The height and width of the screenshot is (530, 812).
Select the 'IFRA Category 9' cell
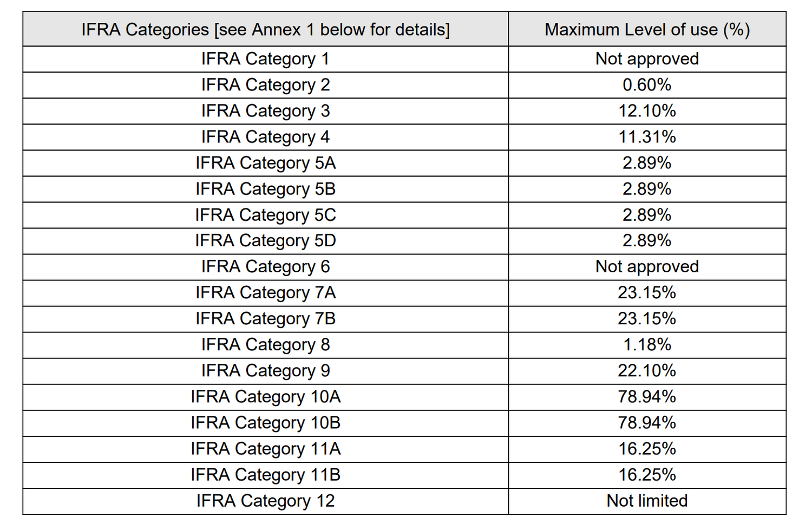(265, 370)
